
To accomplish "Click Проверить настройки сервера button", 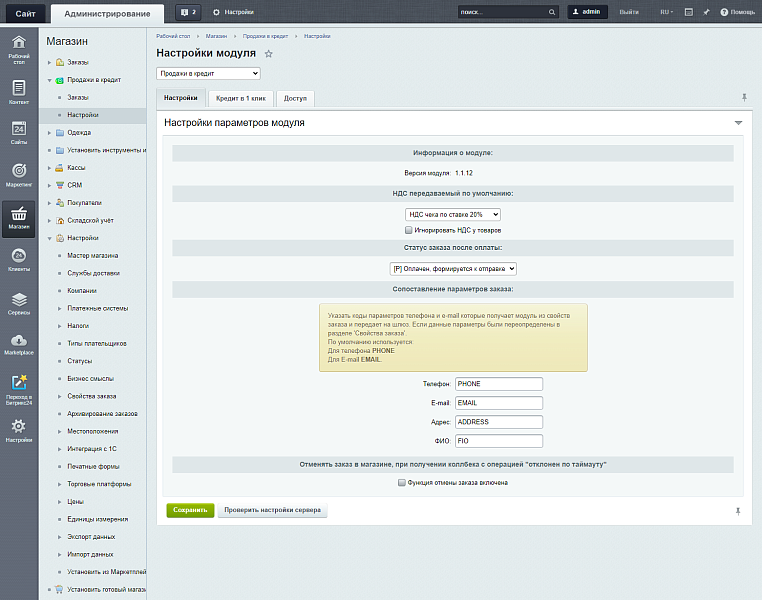I will (x=272, y=510).
